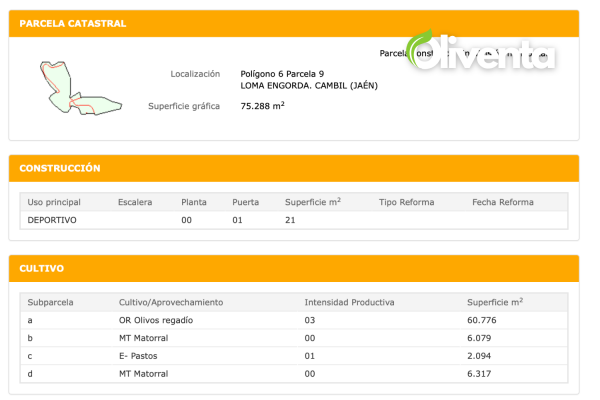Click the Subparcela column header
The image size is (600, 400).
click(x=50, y=302)
